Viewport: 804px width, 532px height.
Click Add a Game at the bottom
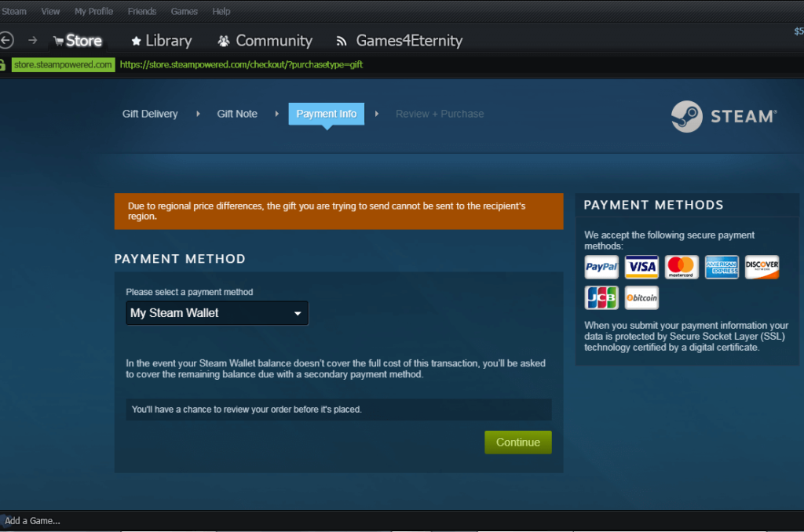click(x=32, y=521)
